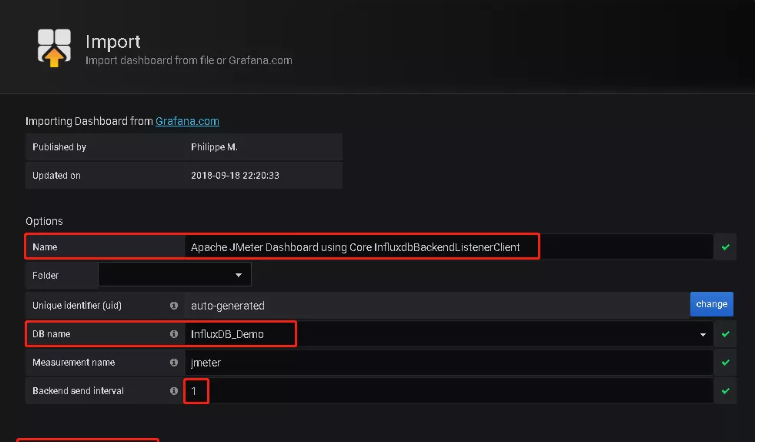763x442 pixels.
Task: Click the Import dashboard icon
Action: 54,48
